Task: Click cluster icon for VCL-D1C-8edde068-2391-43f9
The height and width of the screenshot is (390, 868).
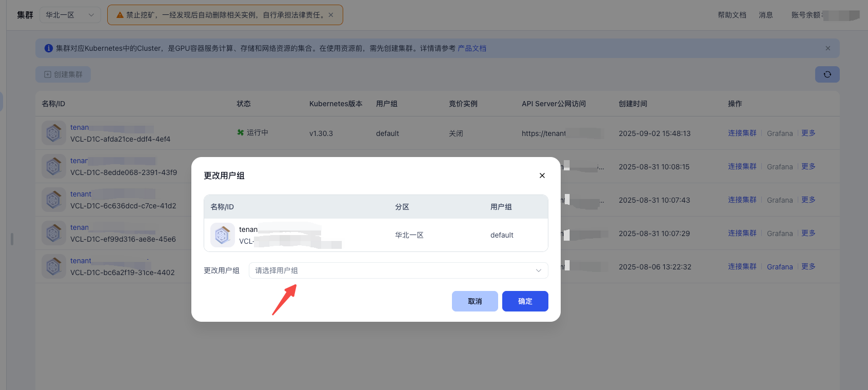Action: (54, 166)
